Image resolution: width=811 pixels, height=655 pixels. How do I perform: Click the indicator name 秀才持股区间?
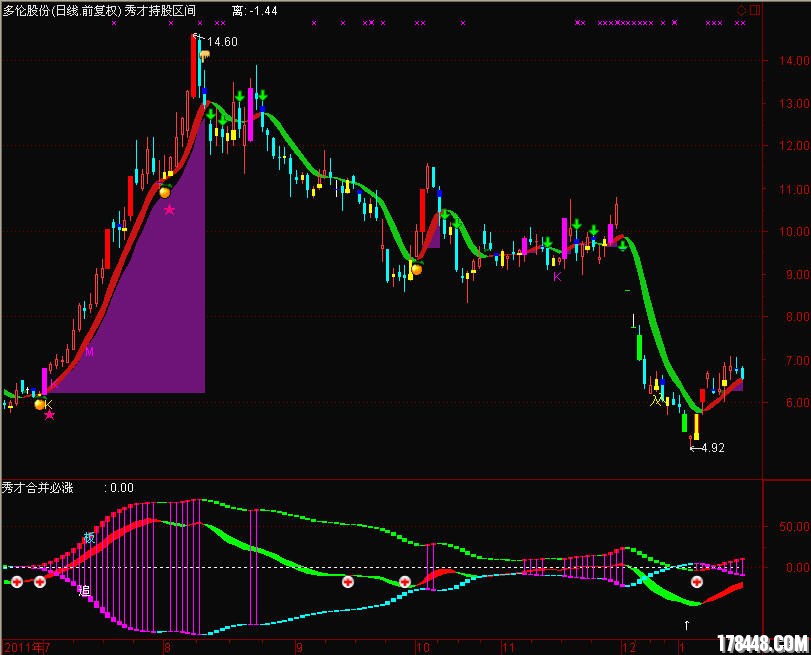pos(160,11)
